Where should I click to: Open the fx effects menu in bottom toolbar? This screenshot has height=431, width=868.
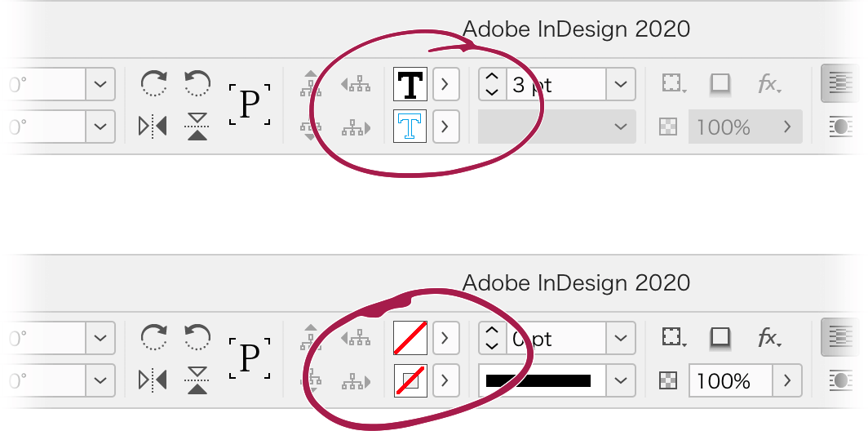(769, 337)
